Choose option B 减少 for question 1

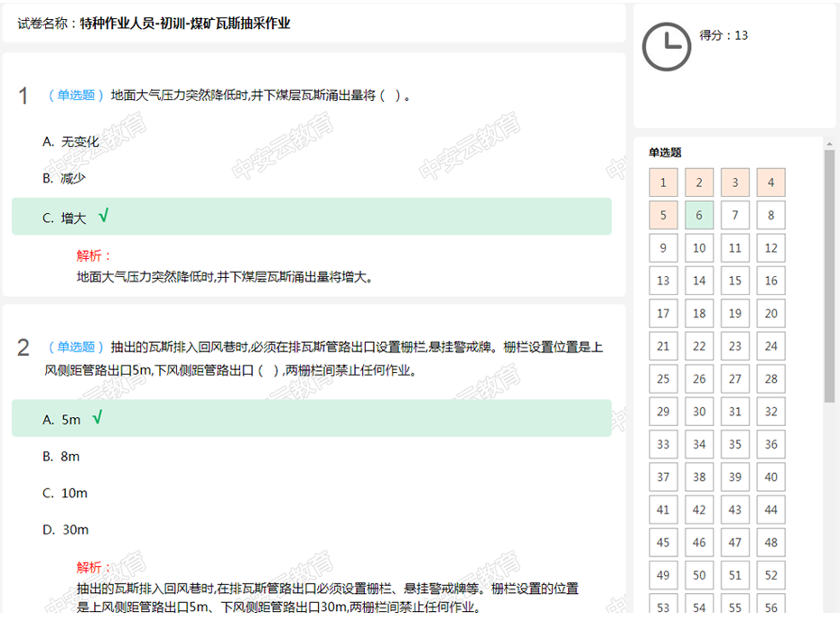pyautogui.click(x=64, y=178)
